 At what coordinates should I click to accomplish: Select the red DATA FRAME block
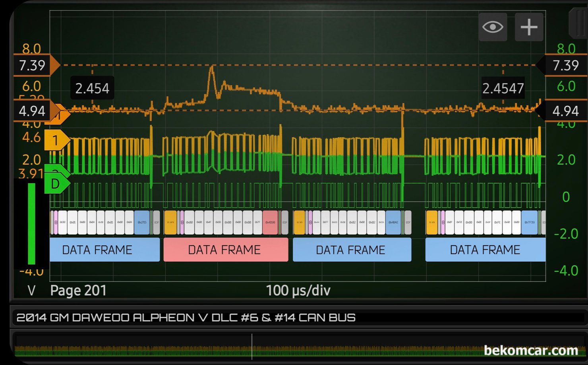pos(225,250)
